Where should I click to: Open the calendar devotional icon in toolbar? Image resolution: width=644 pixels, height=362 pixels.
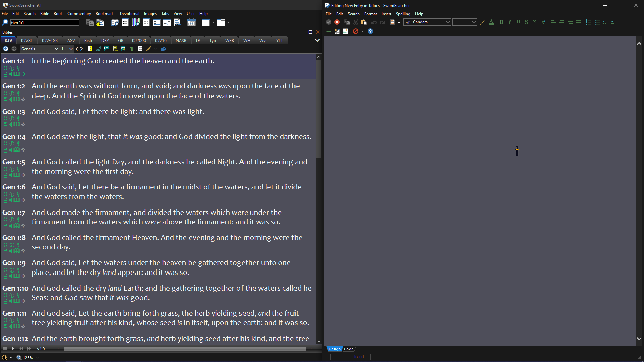[192, 22]
